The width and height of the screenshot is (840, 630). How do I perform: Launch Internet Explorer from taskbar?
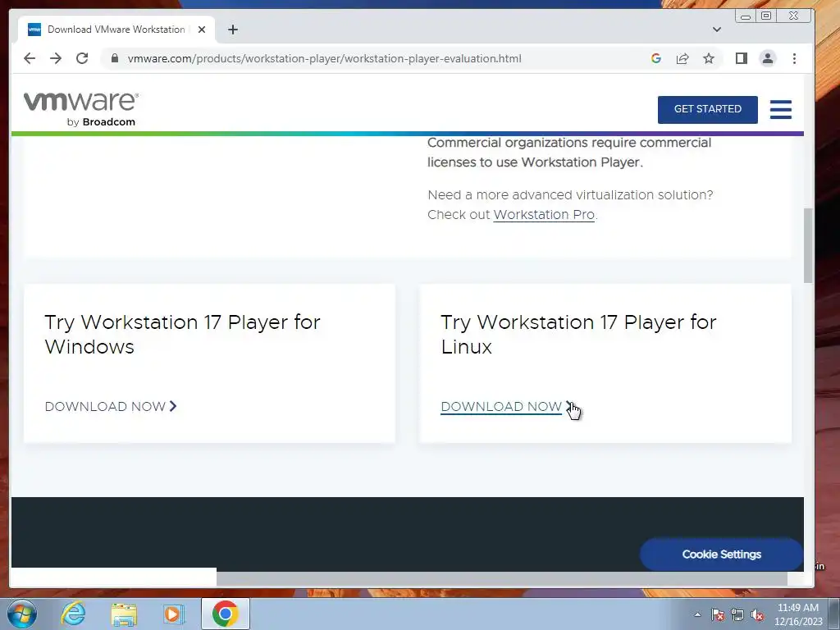(73, 614)
